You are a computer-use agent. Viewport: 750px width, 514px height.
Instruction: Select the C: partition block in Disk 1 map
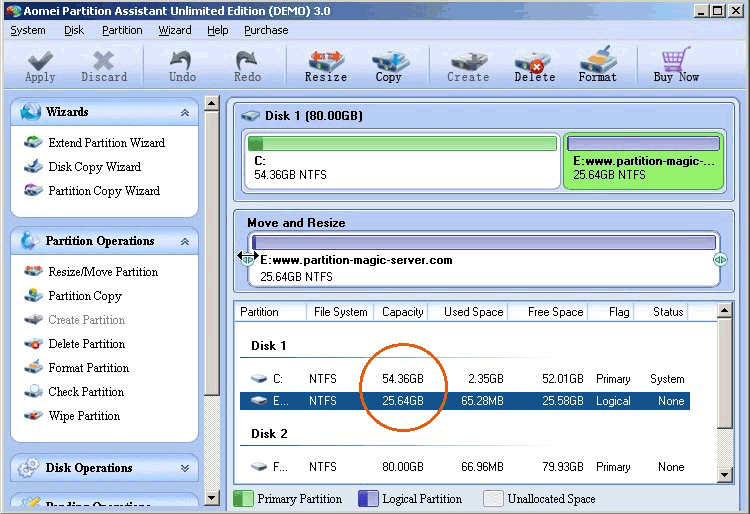401,161
